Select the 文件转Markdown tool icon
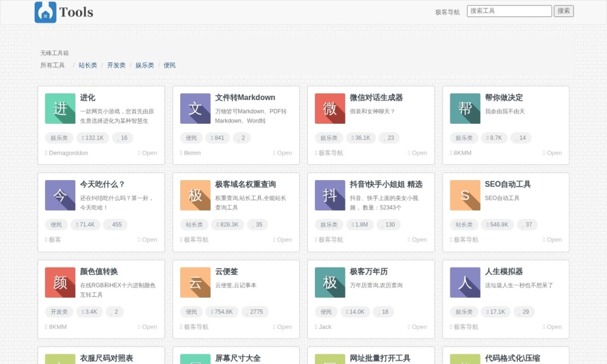The image size is (607, 364). 194,109
